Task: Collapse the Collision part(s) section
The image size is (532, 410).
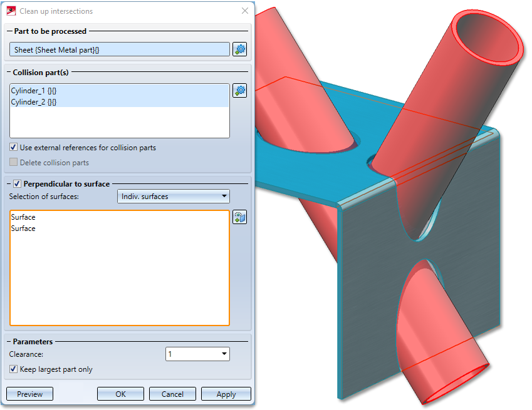Action: pos(9,72)
